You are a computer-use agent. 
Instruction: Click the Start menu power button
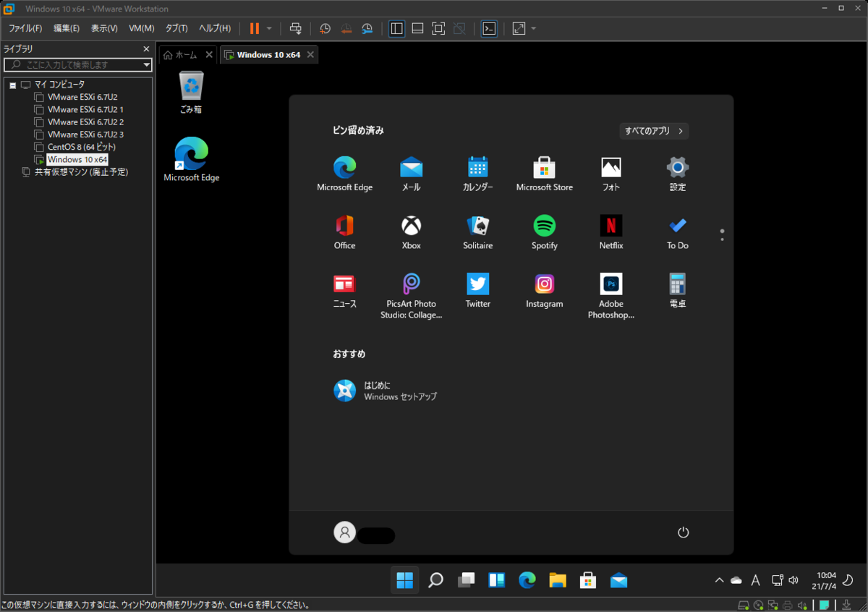coord(683,532)
